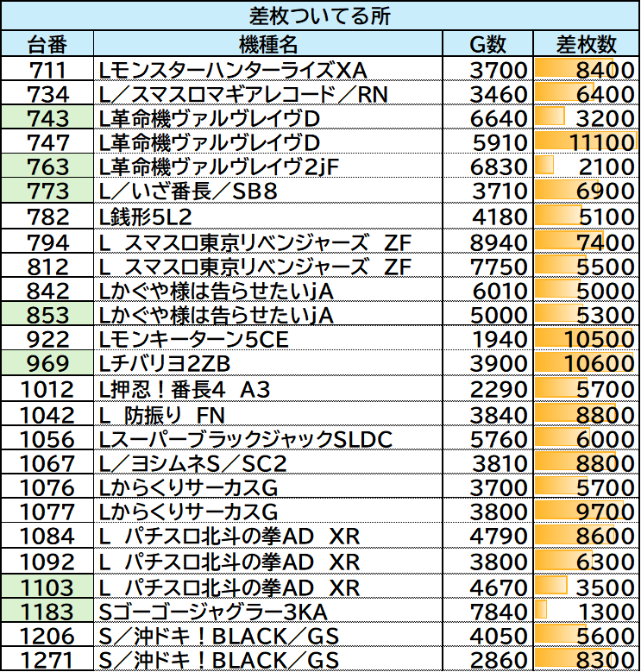Select G数 value 4790
Viewport: 641px width, 672px height.
point(487,535)
